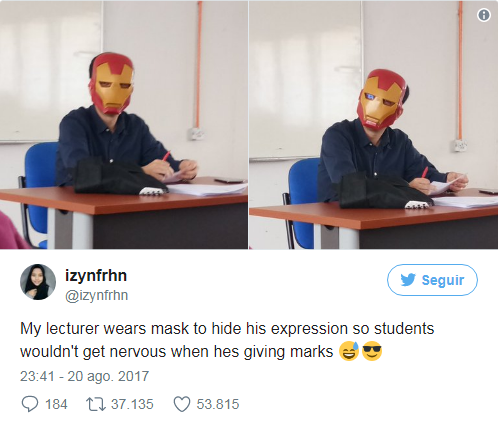Like the tweet with the heart icon
The image size is (498, 426).
click(x=182, y=404)
